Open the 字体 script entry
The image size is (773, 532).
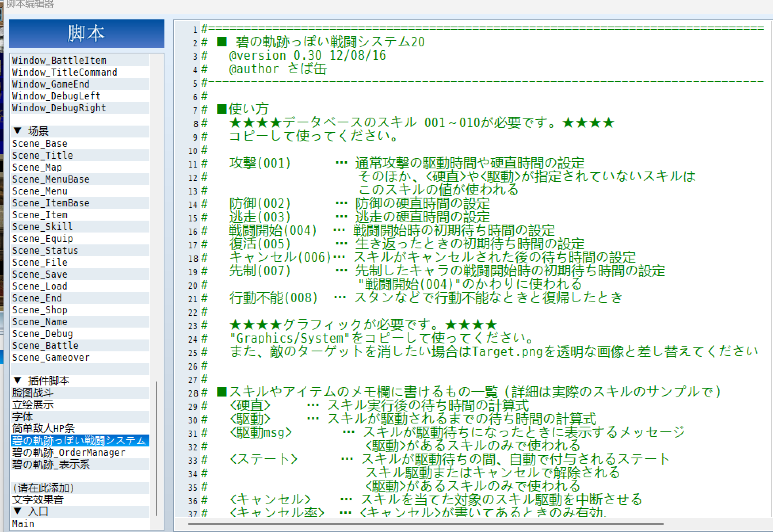coord(80,416)
